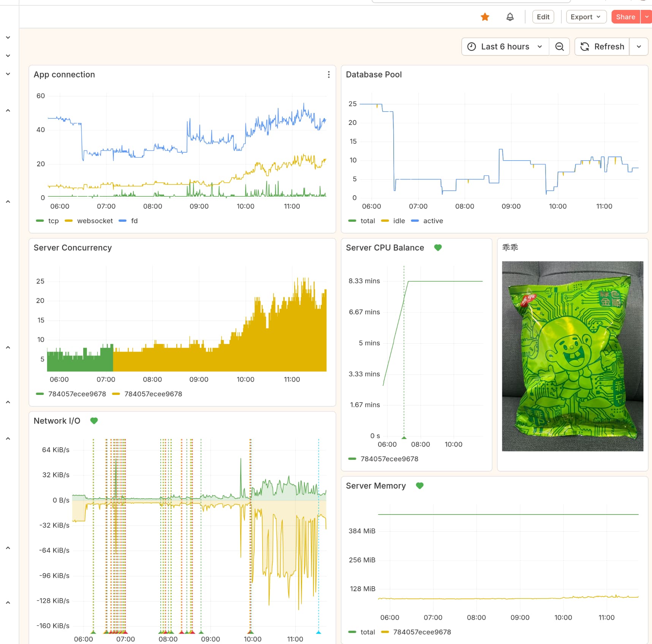Click the orange favorite star icon

pos(485,17)
